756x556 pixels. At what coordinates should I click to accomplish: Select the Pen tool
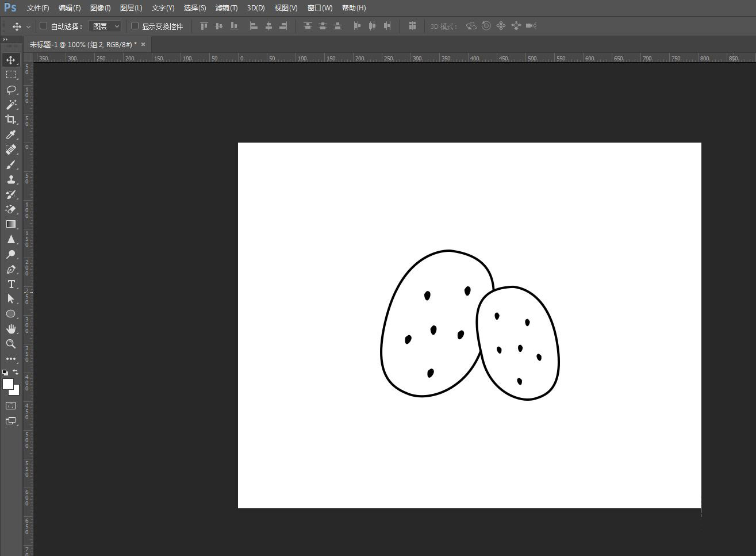(x=10, y=269)
